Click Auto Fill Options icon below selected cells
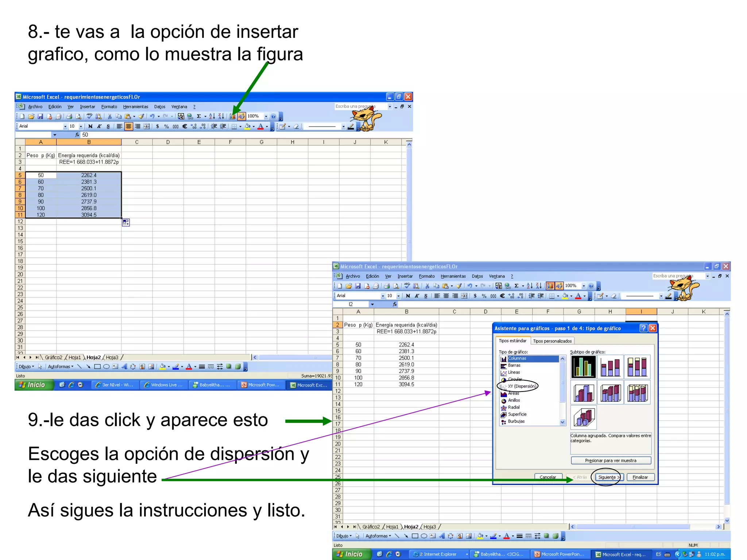Image resolution: width=747 pixels, height=560 pixels. click(x=126, y=222)
